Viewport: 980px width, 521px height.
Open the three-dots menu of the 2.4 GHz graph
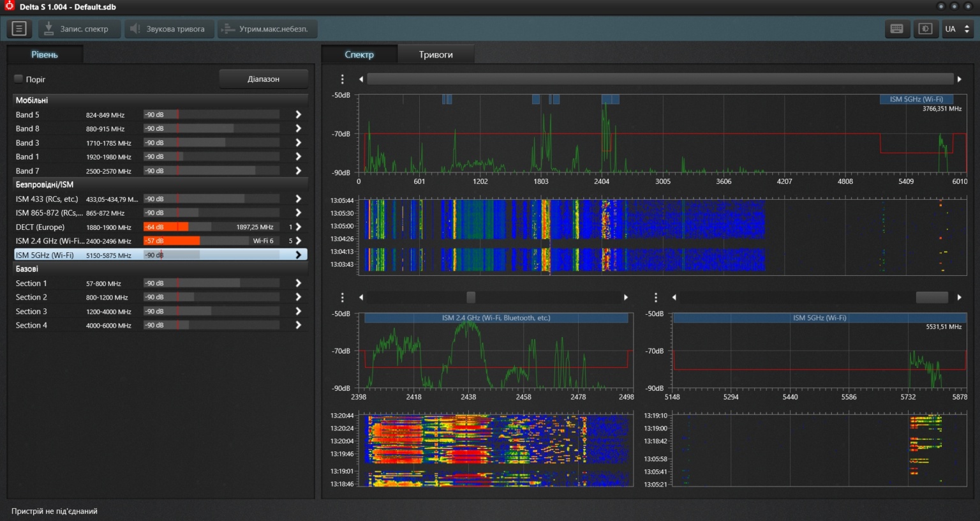[x=343, y=298]
